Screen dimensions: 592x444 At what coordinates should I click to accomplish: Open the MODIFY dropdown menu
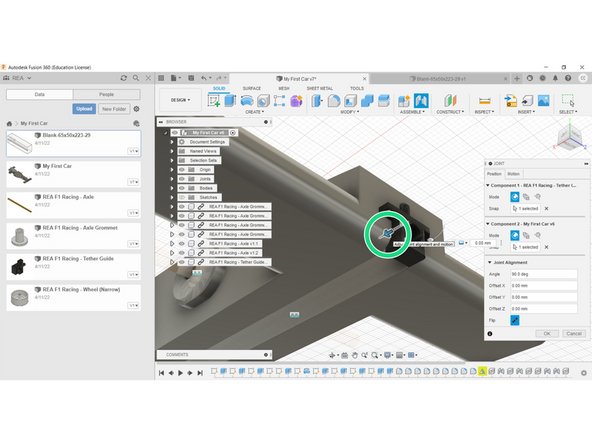pos(350,112)
